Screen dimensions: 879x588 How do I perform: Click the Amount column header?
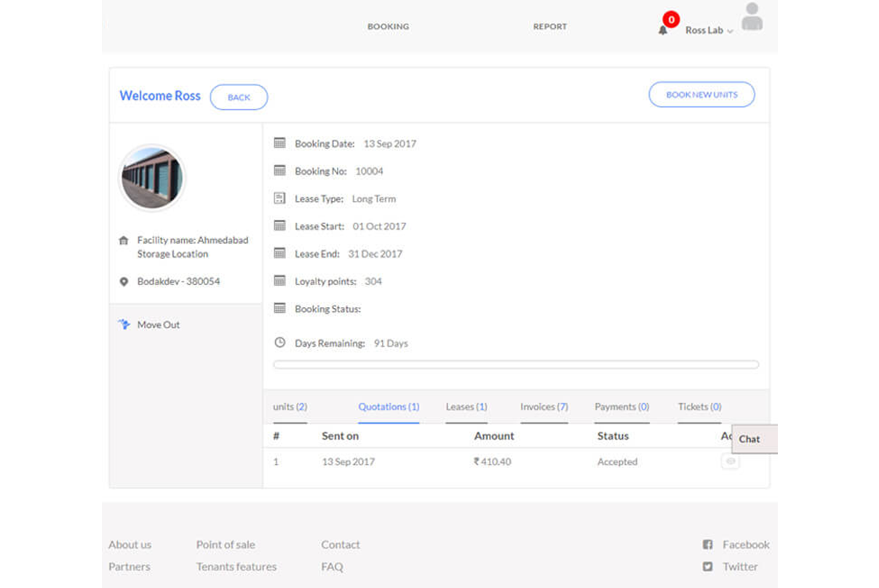tap(494, 436)
